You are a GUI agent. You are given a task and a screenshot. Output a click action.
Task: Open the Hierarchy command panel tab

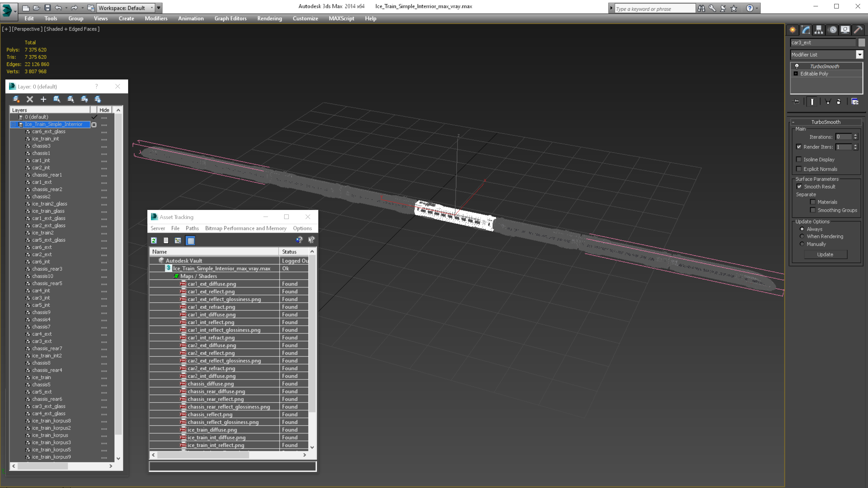[x=819, y=30]
